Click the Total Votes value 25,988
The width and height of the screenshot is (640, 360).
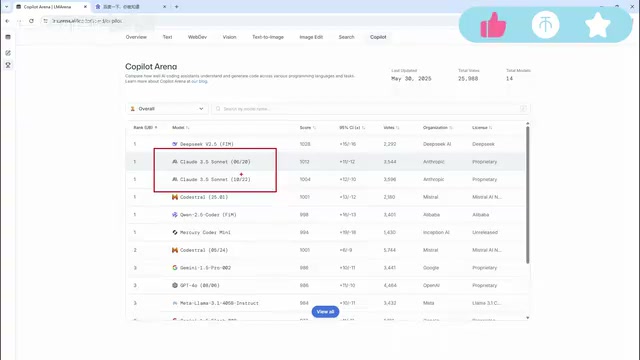468,79
